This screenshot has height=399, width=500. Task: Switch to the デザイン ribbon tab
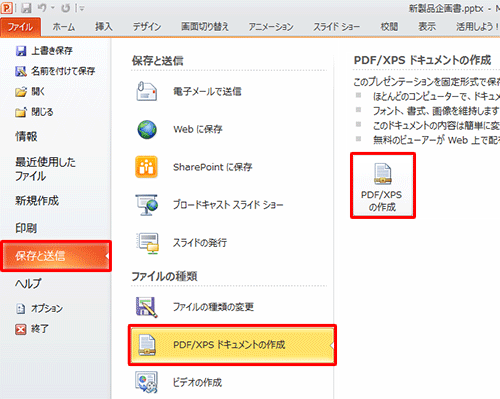click(147, 27)
